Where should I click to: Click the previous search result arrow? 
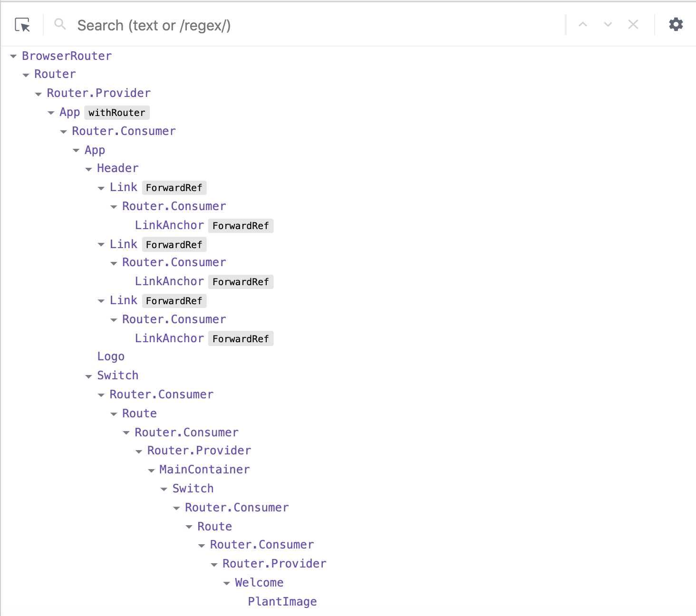pos(583,24)
